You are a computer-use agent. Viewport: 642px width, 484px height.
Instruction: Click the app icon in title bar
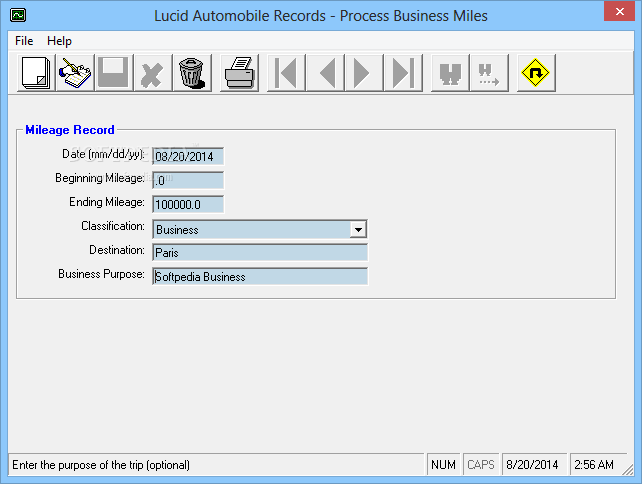(18, 16)
